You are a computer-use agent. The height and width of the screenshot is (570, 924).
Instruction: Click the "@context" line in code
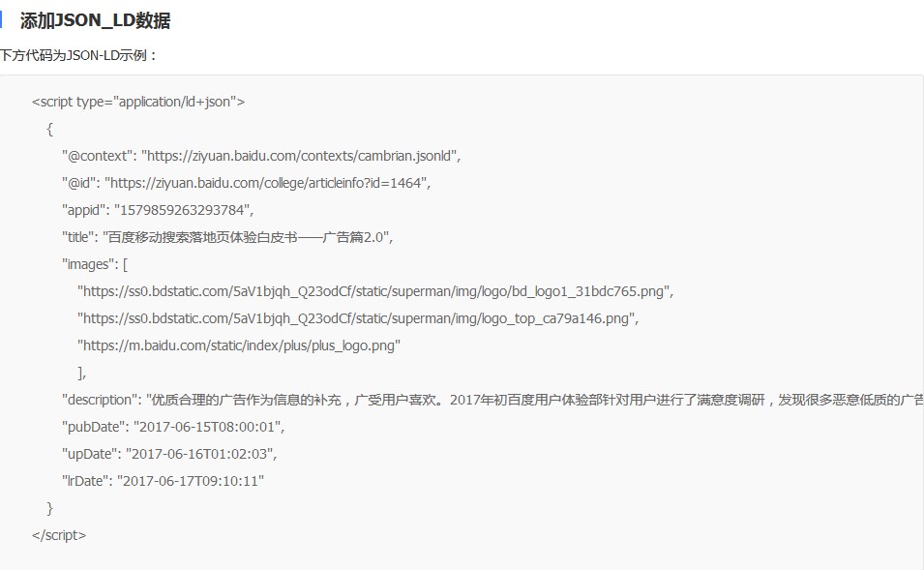(261, 156)
